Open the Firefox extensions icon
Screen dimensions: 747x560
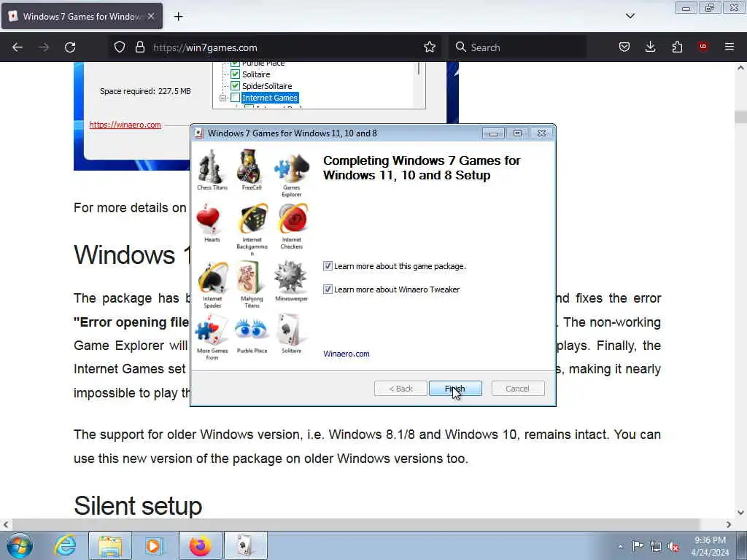[677, 47]
